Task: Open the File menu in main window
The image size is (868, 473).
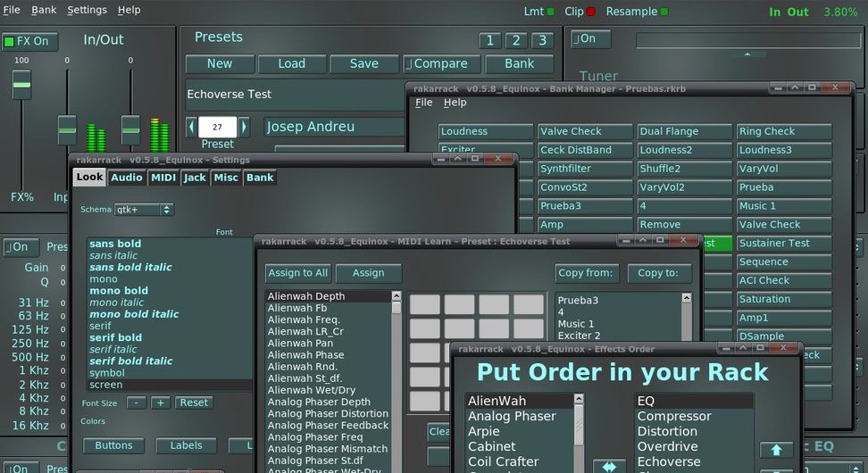Action: coord(11,10)
